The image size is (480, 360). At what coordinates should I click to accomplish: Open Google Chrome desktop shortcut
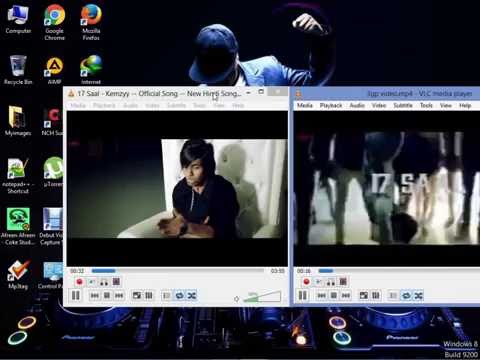tap(54, 22)
